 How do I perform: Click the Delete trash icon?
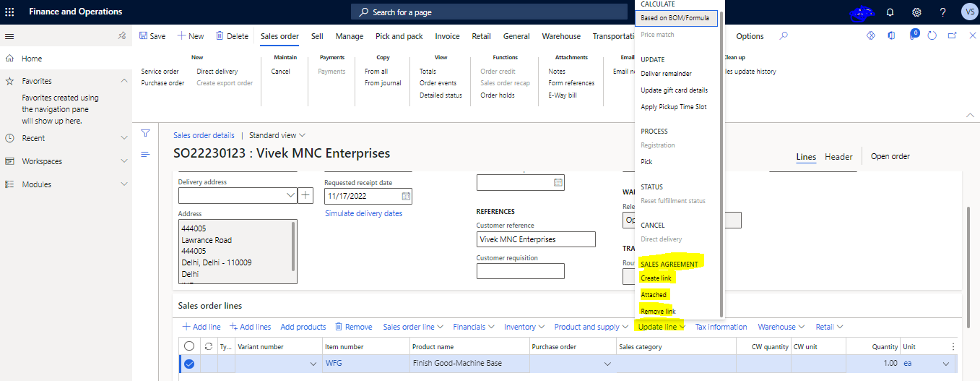[x=220, y=36]
